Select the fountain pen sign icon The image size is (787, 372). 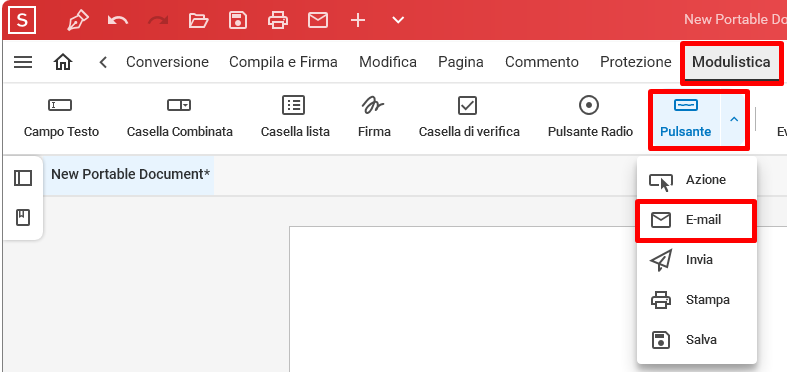pos(78,21)
